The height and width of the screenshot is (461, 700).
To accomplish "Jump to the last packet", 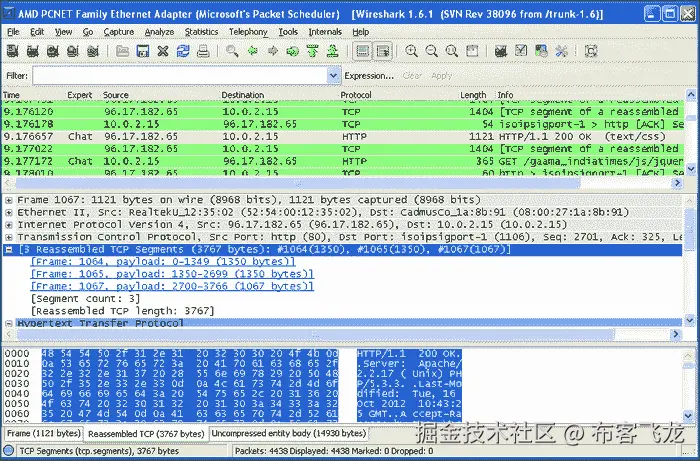I will [x=333, y=51].
